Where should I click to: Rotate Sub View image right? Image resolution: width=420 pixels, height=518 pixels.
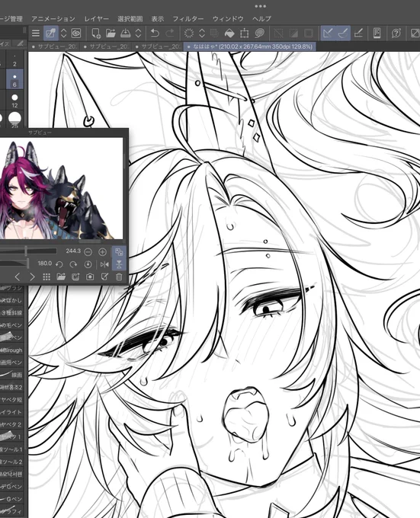(73, 264)
